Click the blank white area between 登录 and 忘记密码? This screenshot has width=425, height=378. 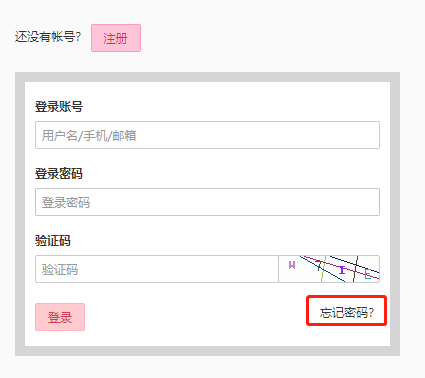[195, 317]
